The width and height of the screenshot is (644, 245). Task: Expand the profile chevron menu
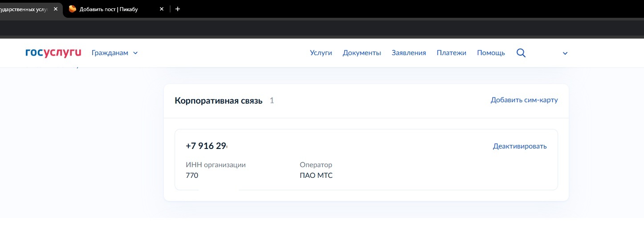tap(565, 53)
